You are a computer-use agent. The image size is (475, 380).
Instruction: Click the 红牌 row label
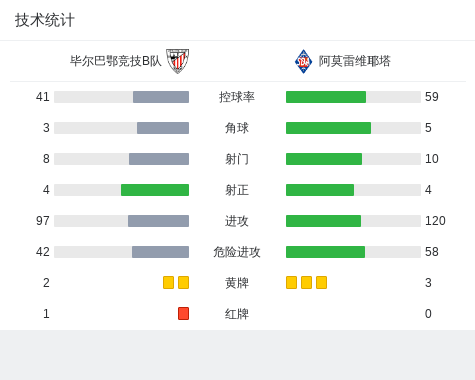point(237,314)
